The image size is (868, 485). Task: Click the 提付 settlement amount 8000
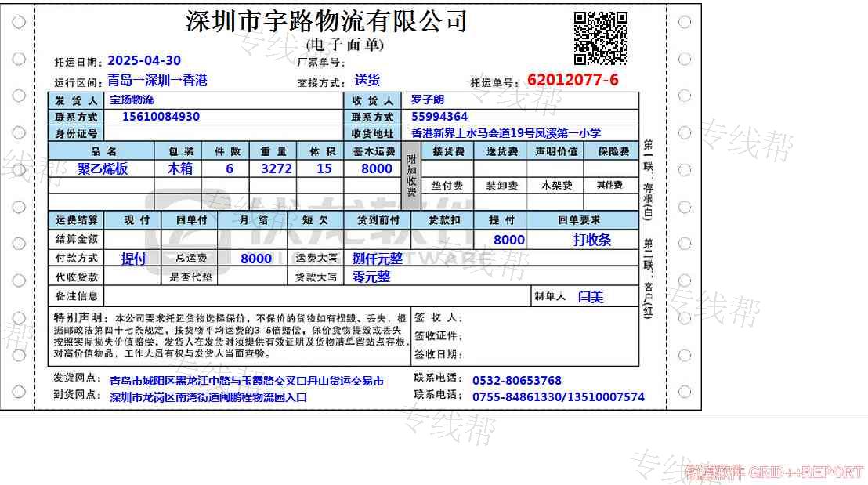tap(508, 241)
